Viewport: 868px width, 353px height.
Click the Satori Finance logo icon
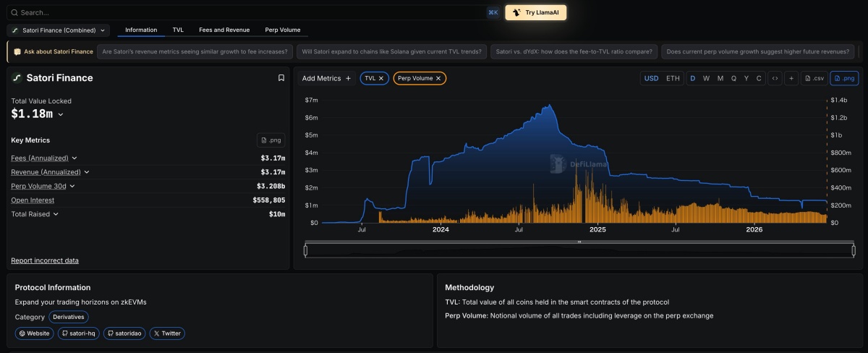tap(17, 78)
